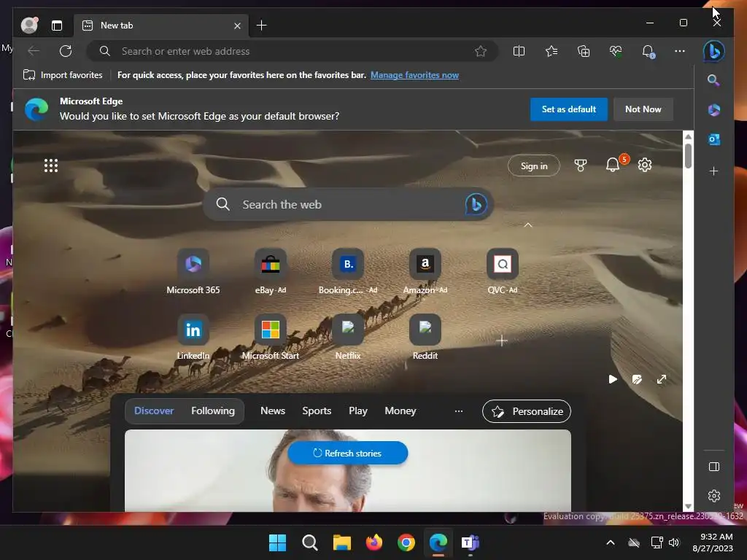This screenshot has width=747, height=560.
Task: Open Collections
Action: [x=584, y=51]
